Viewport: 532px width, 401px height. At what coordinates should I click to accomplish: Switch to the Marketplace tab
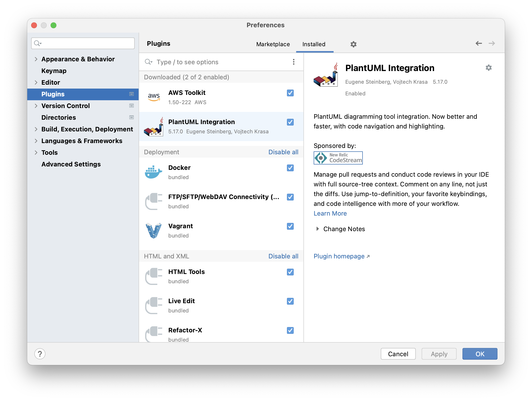273,44
